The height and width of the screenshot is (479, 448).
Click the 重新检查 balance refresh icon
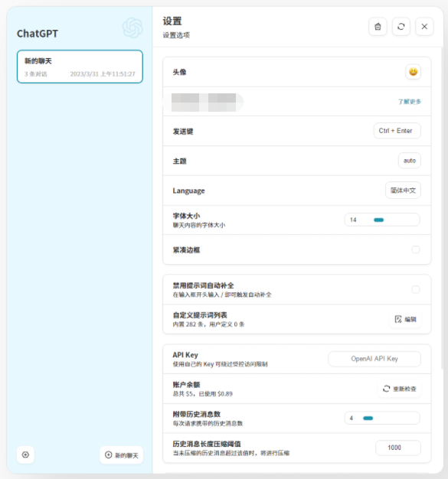pos(387,389)
